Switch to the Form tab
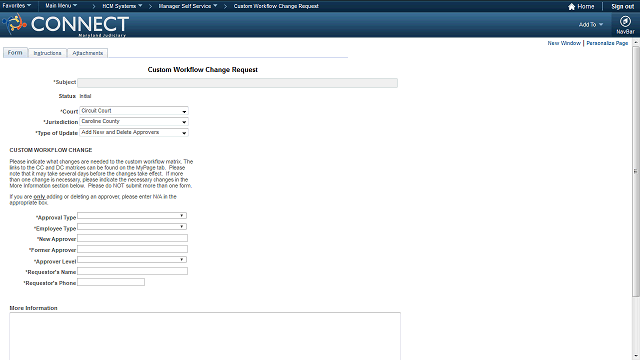This screenshot has height=360, width=640. click(x=15, y=53)
